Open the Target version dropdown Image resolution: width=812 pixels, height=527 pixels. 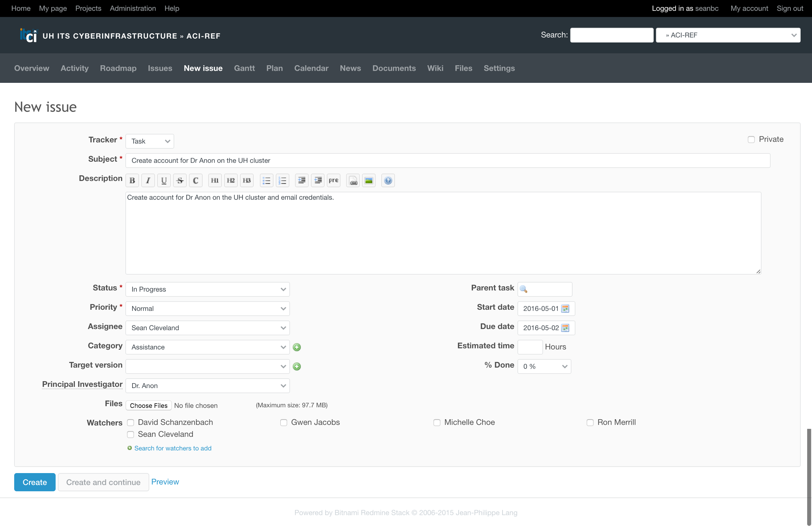click(208, 367)
